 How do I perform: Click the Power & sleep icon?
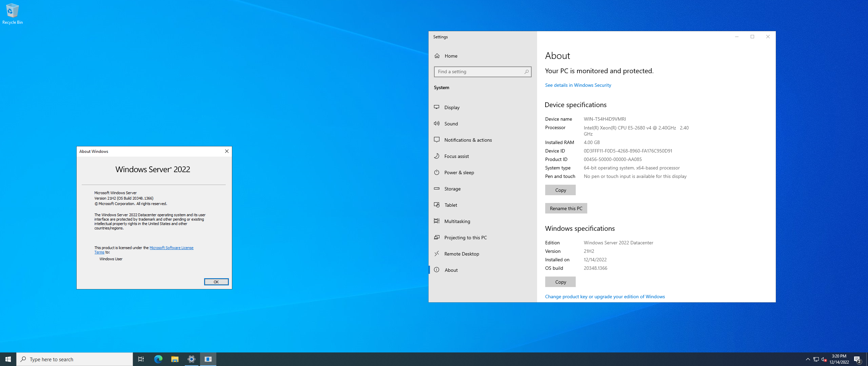coord(437,172)
